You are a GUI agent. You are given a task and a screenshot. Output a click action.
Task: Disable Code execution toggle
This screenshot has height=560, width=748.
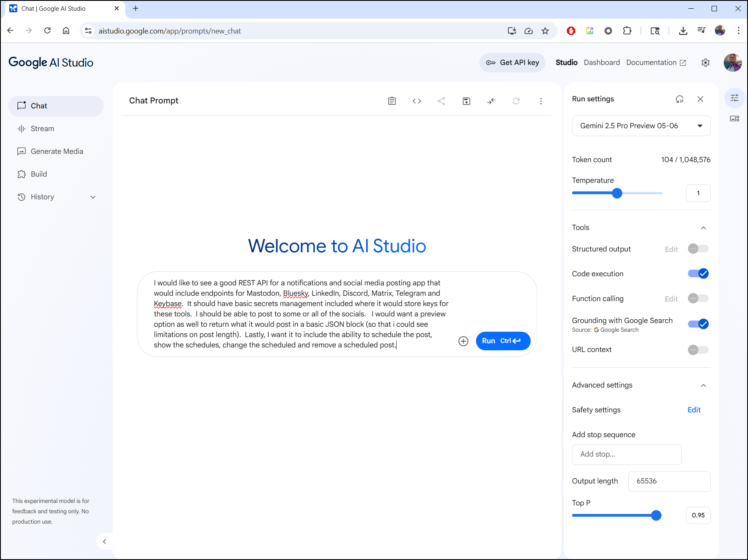698,274
